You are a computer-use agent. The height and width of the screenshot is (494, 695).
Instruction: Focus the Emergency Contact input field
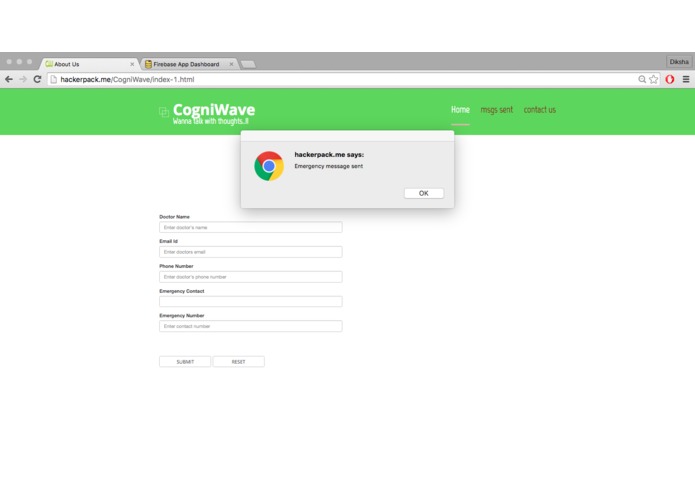250,301
